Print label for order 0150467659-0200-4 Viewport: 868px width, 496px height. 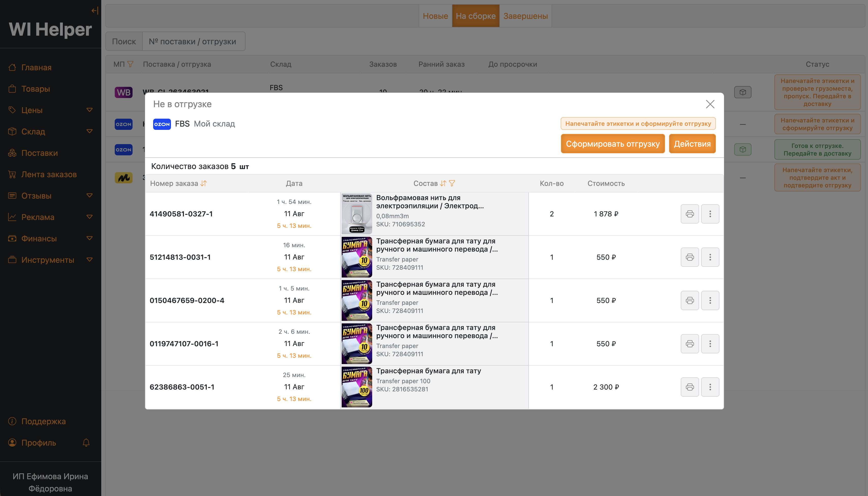point(690,300)
